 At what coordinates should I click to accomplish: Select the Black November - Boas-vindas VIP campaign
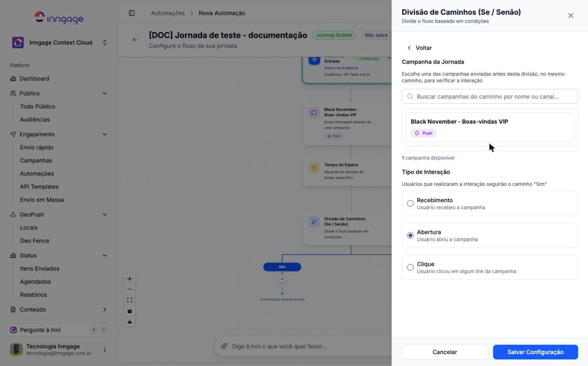tap(490, 127)
